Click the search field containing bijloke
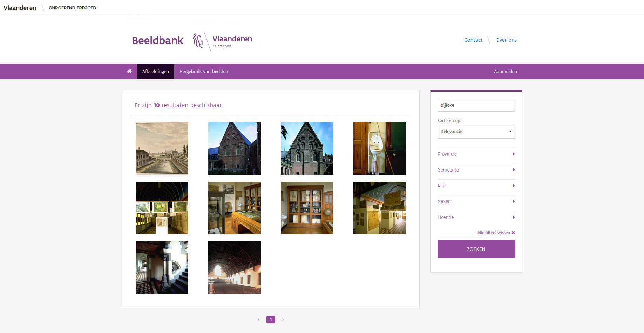Image resolution: width=644 pixels, height=333 pixels. [x=476, y=105]
